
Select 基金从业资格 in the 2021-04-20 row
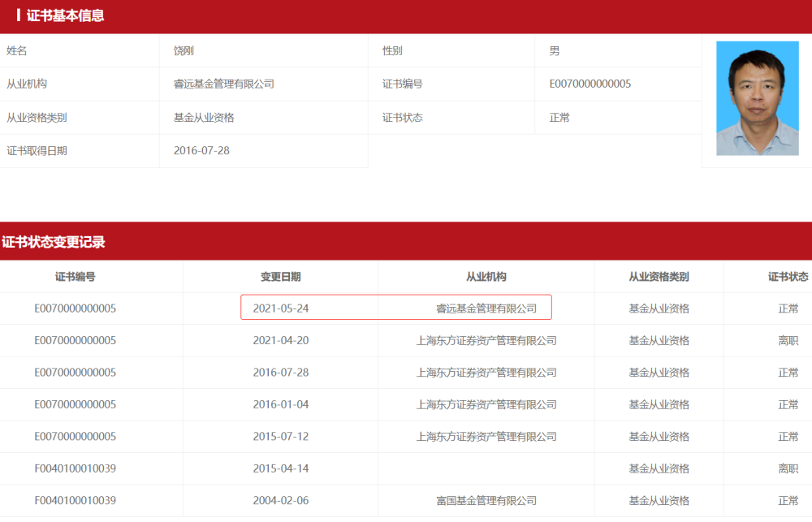click(x=659, y=341)
